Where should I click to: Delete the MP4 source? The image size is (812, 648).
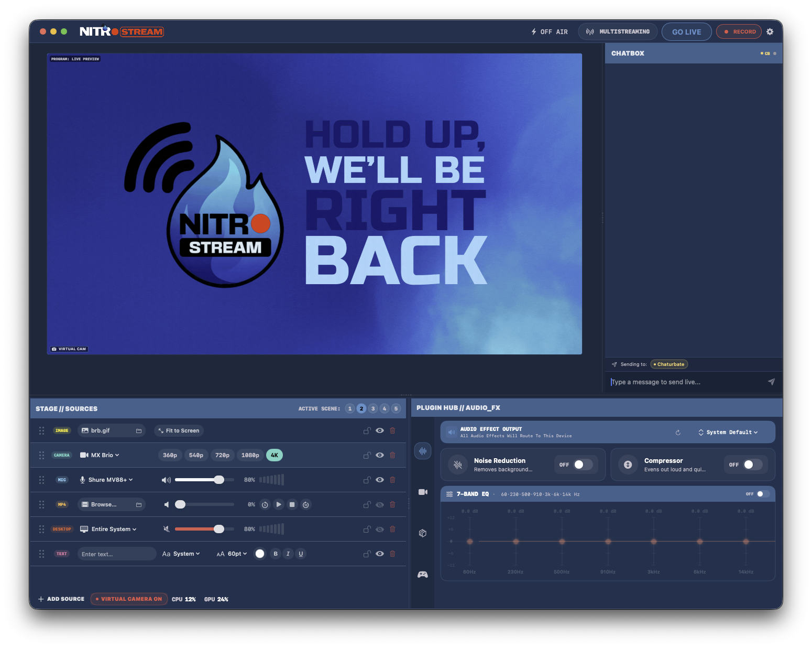(392, 504)
